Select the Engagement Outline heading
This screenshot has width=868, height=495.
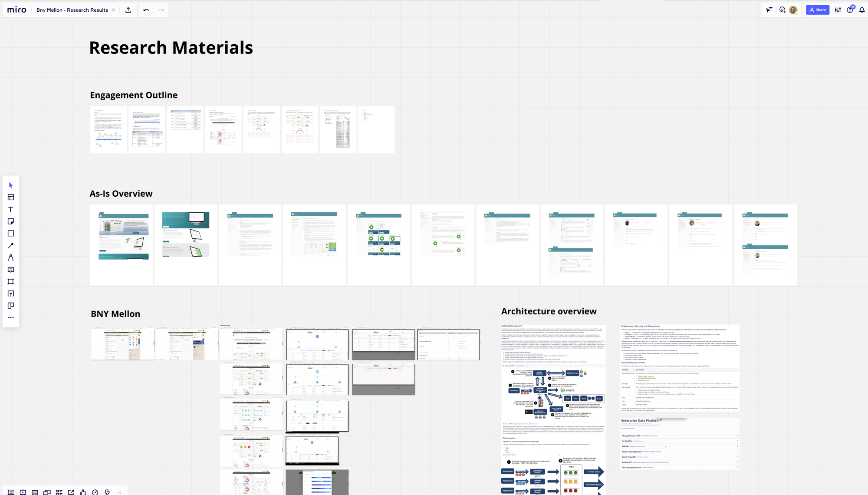point(134,95)
